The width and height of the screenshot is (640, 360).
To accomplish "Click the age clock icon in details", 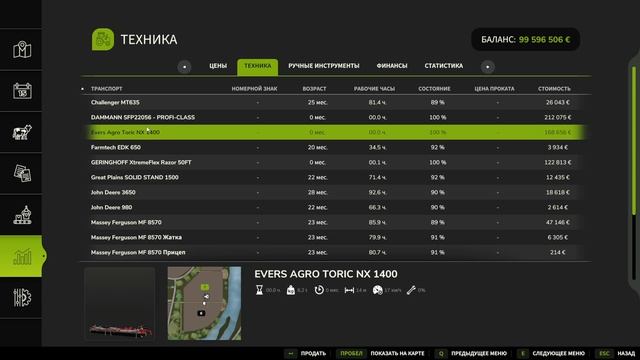I will coord(319,290).
